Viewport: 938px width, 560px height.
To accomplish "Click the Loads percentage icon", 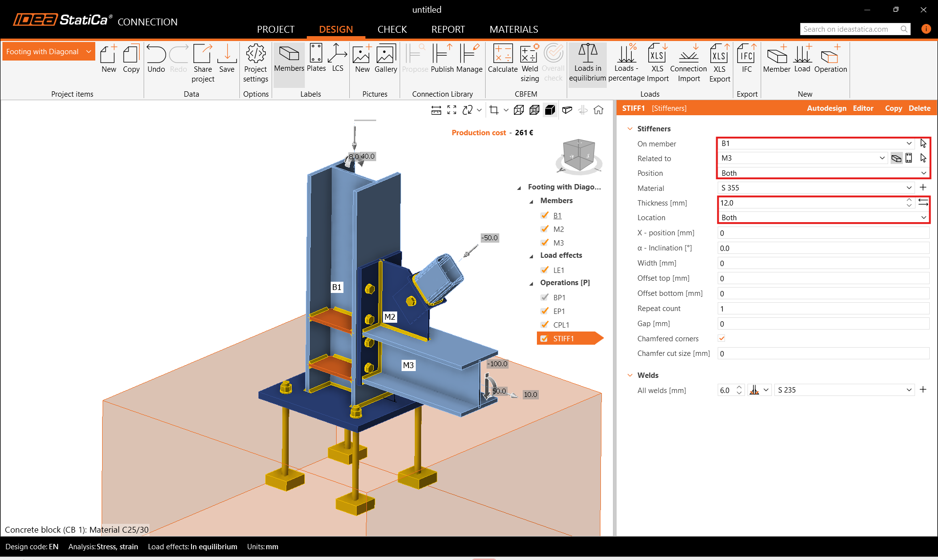I will pyautogui.click(x=626, y=63).
